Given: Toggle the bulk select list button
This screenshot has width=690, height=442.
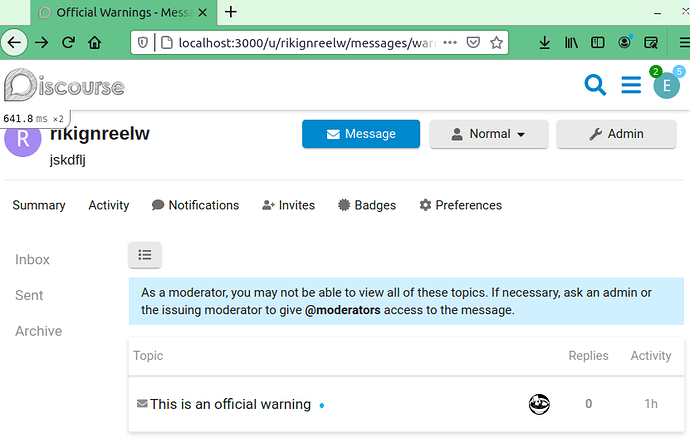Looking at the screenshot, I should click(x=145, y=255).
